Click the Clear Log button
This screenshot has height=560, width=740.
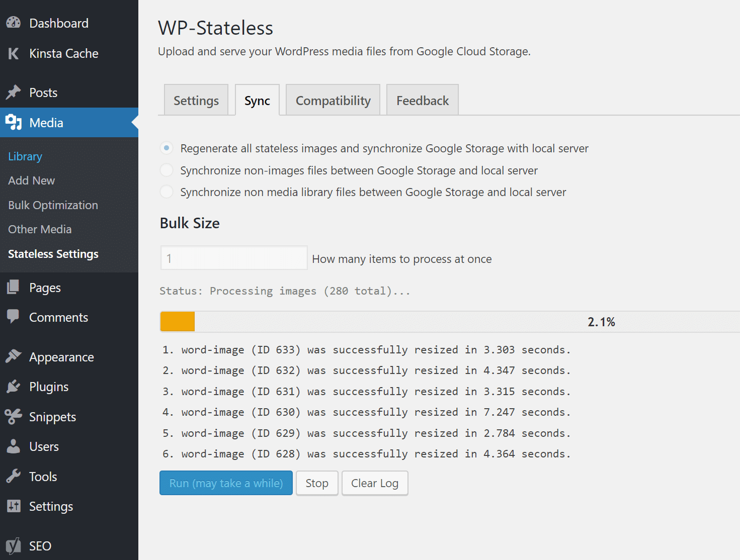coord(374,483)
